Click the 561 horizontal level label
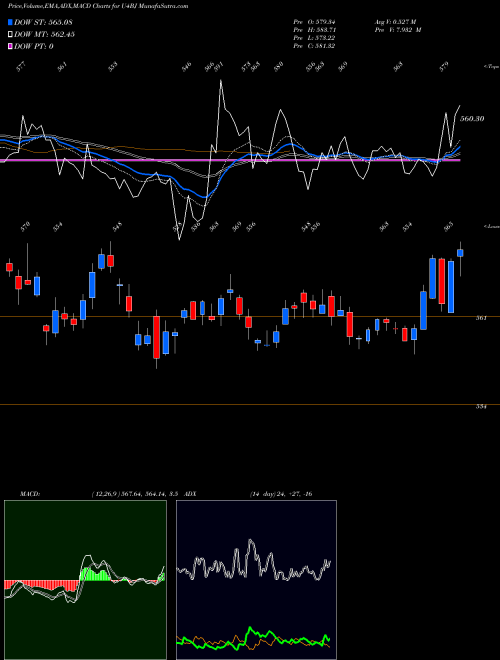 (x=481, y=318)
